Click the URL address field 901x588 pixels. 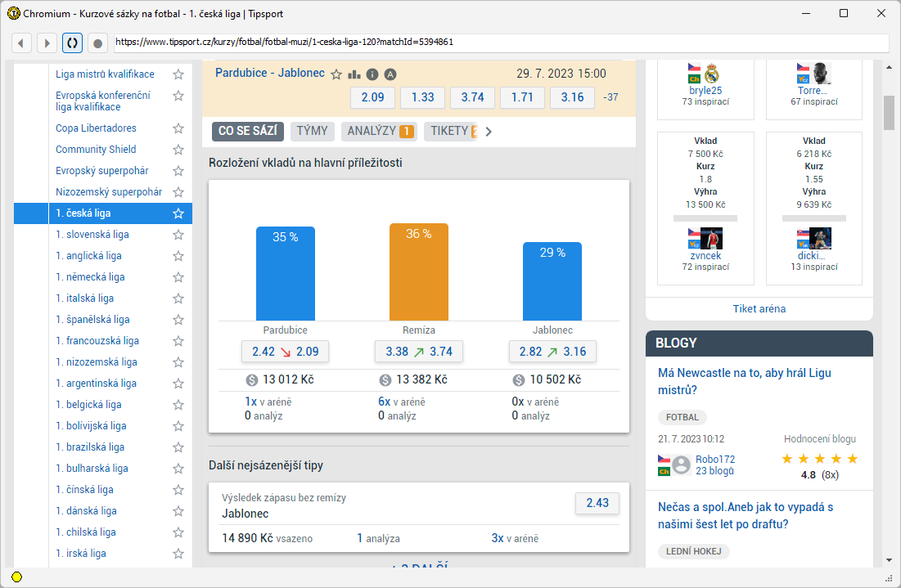(501, 43)
